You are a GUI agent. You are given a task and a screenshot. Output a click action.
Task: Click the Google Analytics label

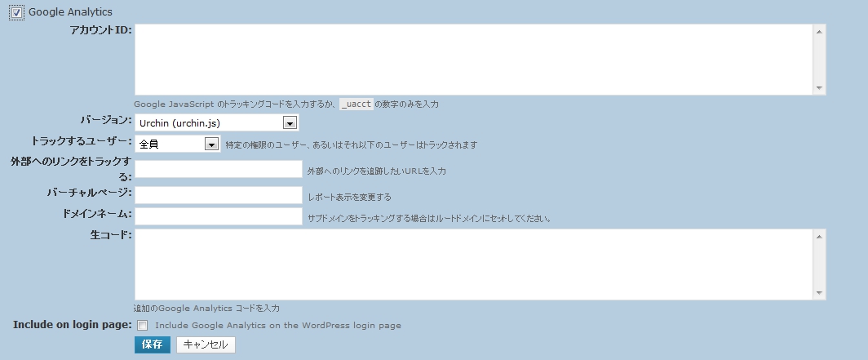70,11
